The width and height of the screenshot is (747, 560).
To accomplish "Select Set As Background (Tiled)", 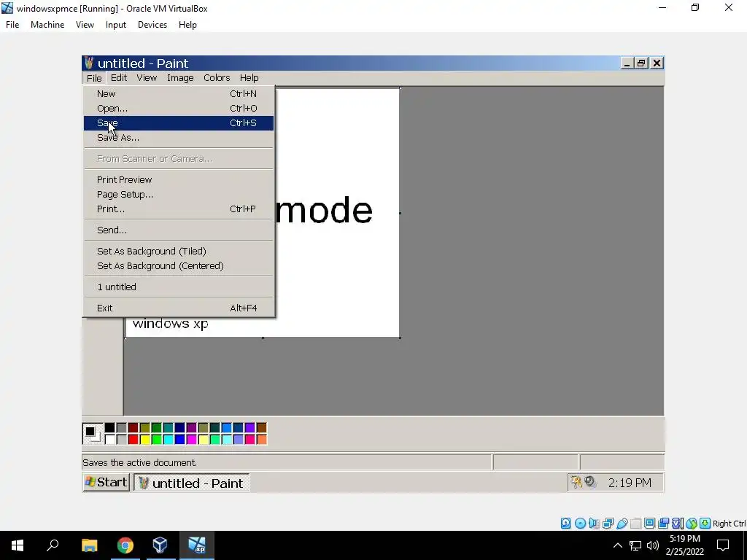I will 179,252.
